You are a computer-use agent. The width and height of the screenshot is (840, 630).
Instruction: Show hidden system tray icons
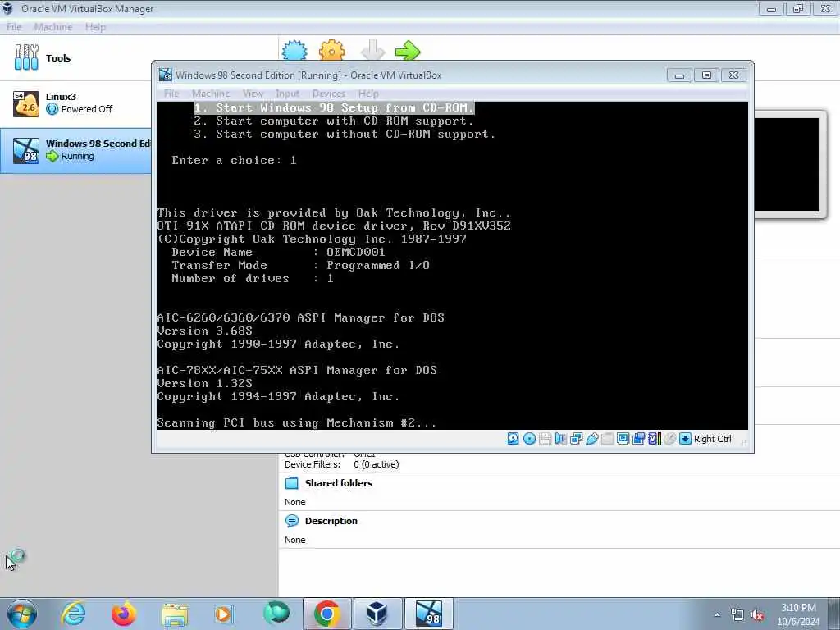click(x=717, y=615)
